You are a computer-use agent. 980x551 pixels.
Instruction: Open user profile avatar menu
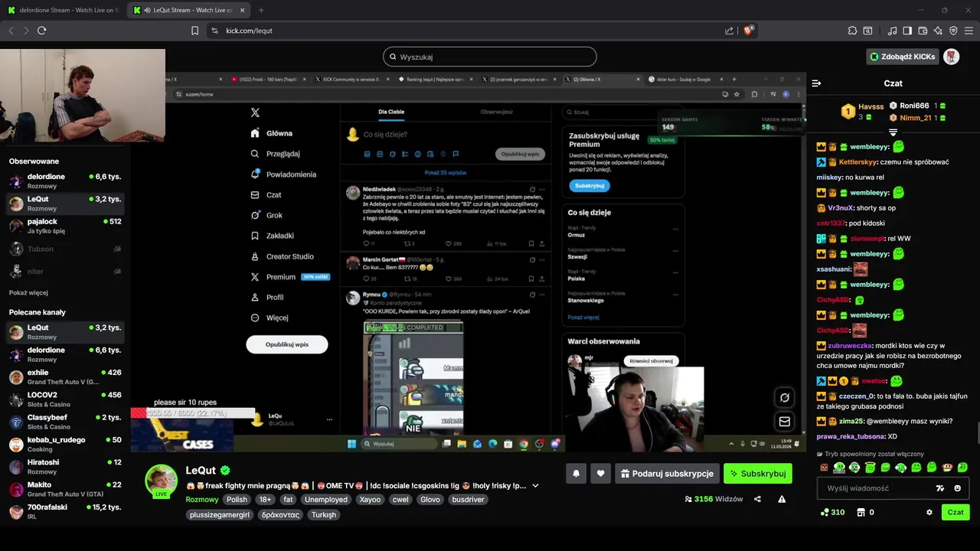(951, 57)
